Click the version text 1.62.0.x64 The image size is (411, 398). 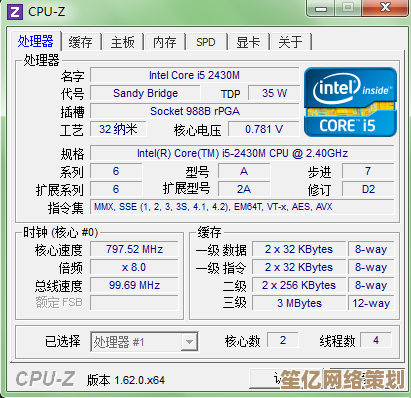(x=139, y=380)
